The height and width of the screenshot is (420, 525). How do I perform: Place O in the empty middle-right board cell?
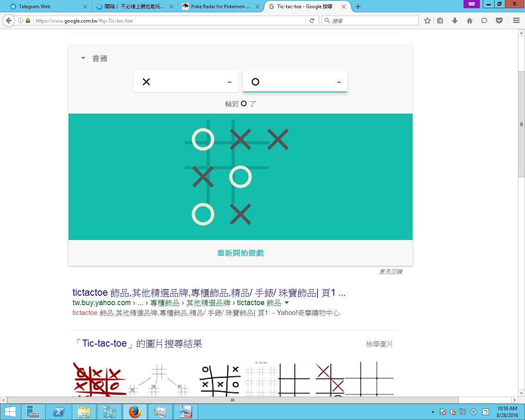pos(278,177)
